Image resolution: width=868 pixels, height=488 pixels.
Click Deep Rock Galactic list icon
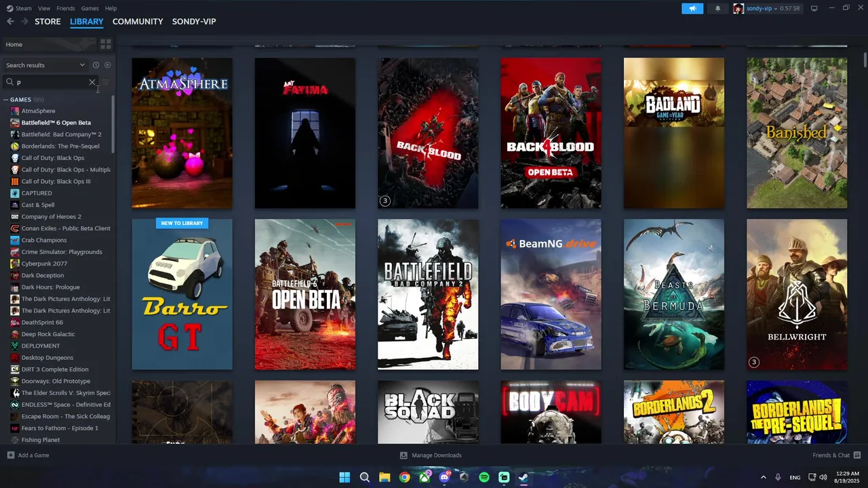click(15, 334)
